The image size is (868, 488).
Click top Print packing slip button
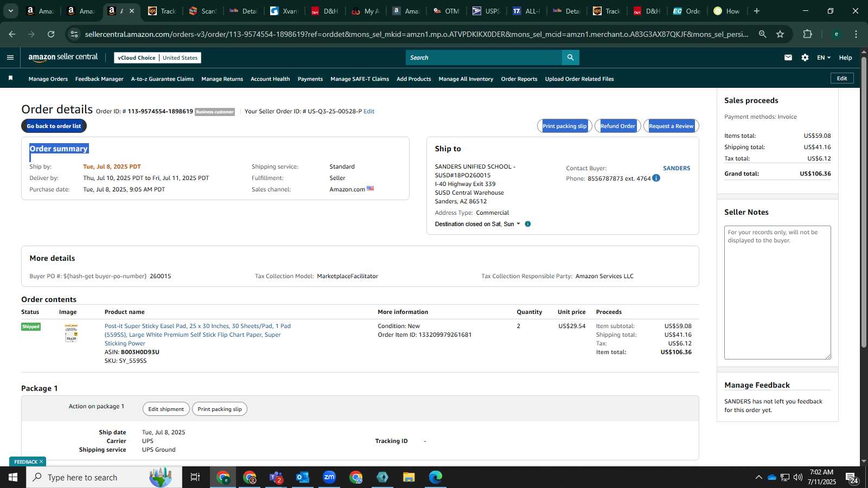coord(565,126)
